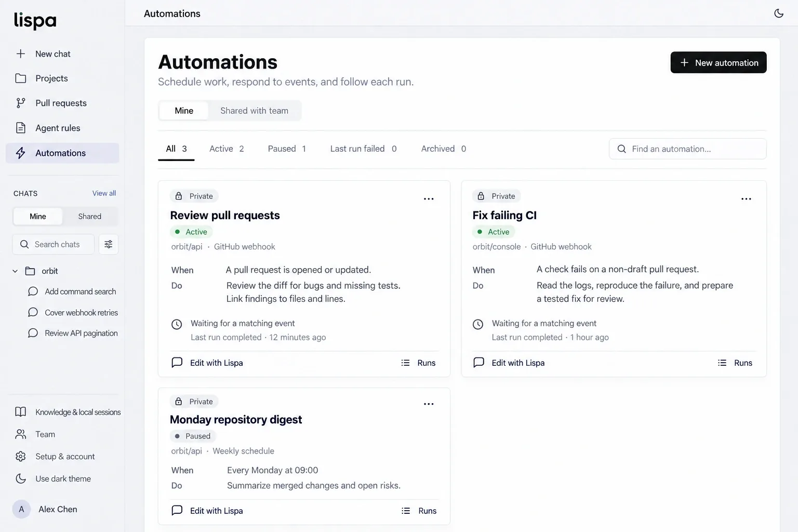View Runs for Monday repository digest
Viewport: 798px width, 532px height.
(419, 511)
